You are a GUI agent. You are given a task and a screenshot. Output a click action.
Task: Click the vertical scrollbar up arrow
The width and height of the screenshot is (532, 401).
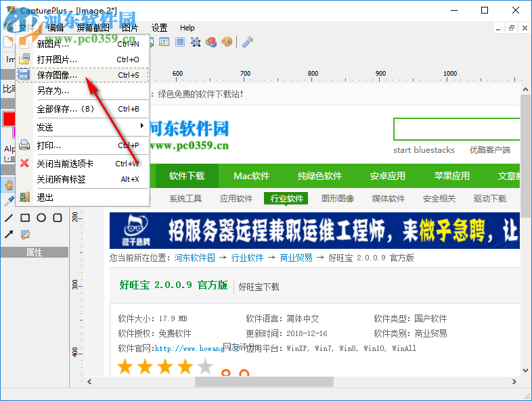click(x=525, y=89)
